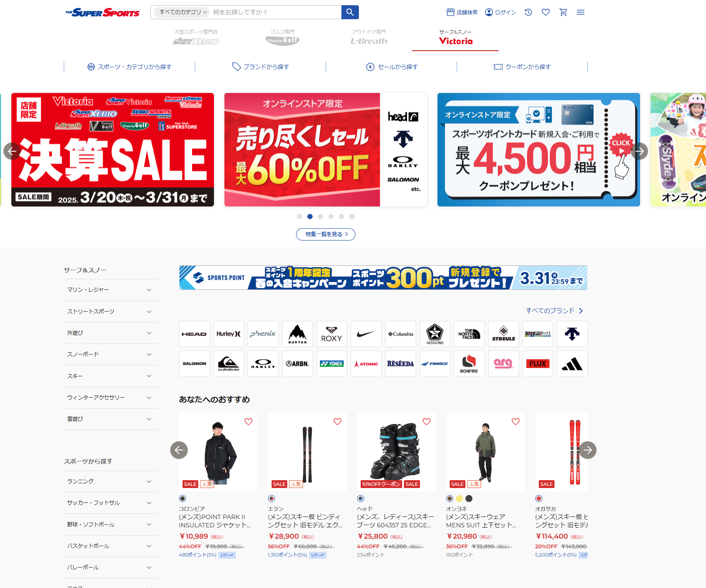Open the favorites heart icon in header
This screenshot has height=588, width=706.
coord(546,12)
